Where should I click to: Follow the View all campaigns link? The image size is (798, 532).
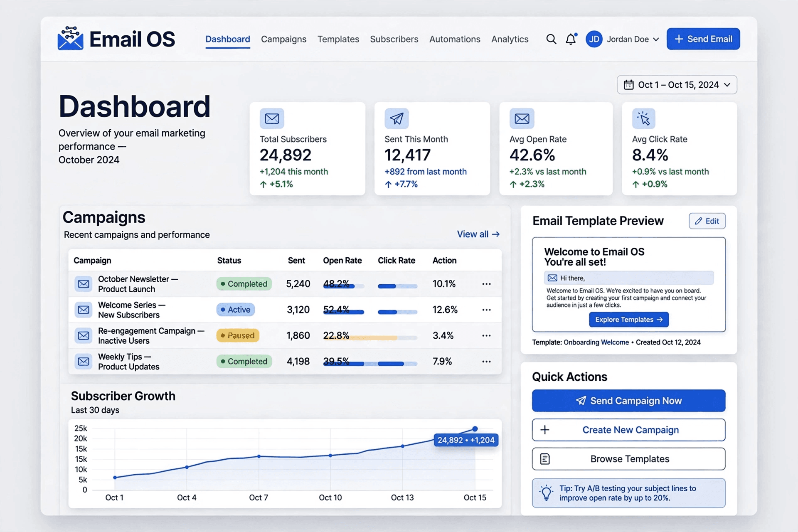coord(478,234)
